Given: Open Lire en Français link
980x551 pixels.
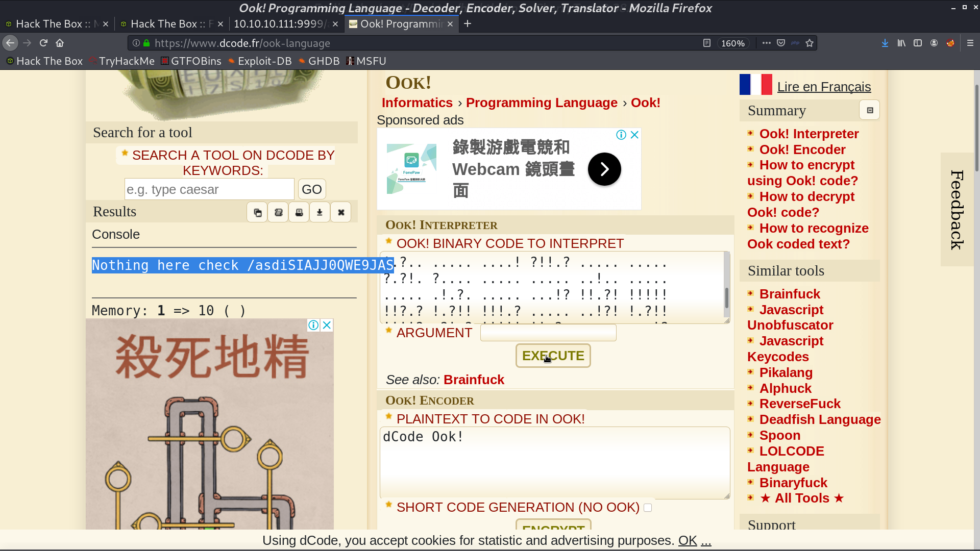Looking at the screenshot, I should click(824, 87).
